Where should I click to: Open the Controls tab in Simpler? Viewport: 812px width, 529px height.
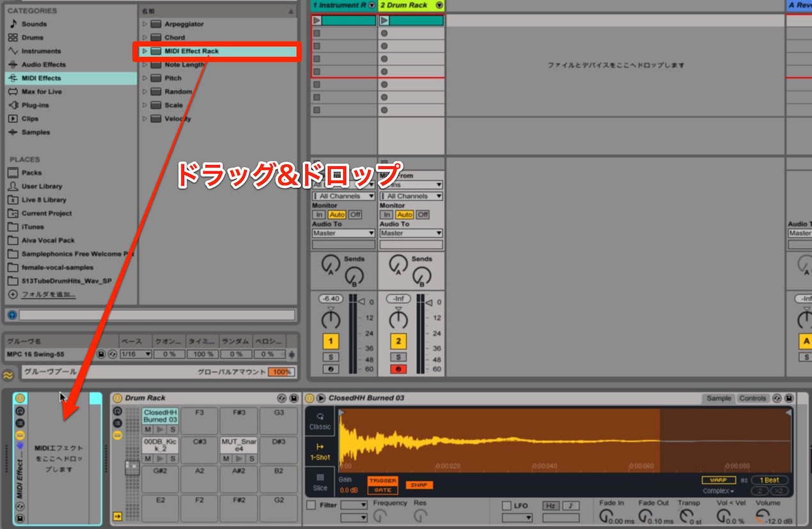point(753,398)
